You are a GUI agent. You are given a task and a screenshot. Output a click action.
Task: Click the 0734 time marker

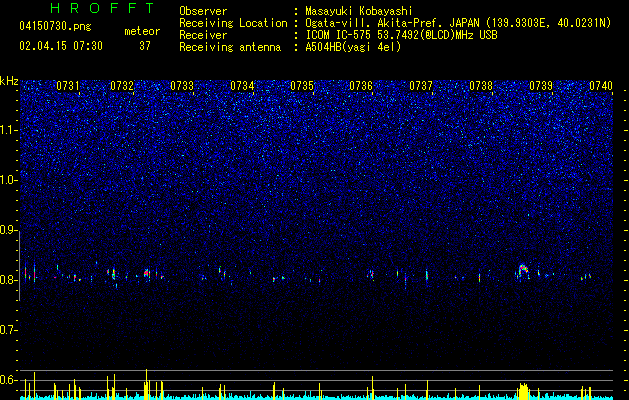[x=242, y=86]
